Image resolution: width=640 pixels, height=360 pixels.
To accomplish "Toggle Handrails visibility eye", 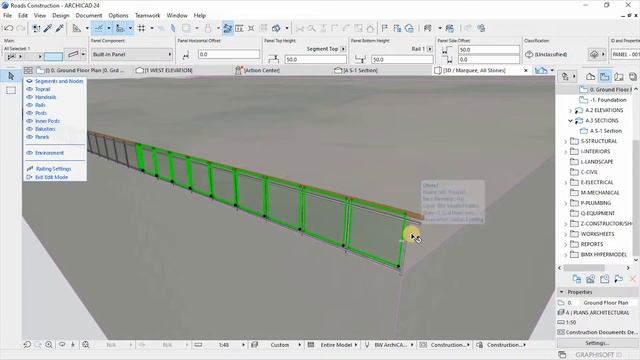I will pos(29,97).
